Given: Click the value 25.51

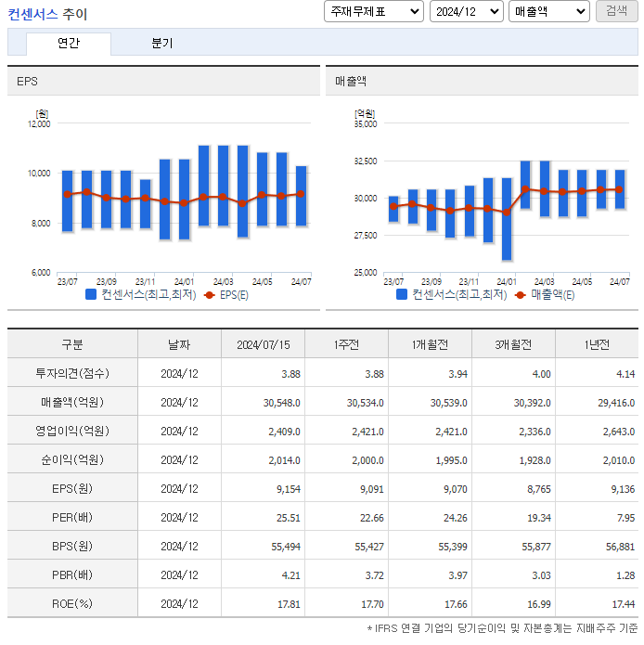Looking at the screenshot, I should 289,518.
